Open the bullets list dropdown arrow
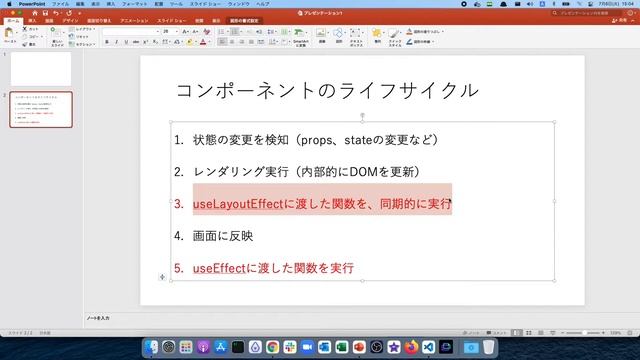The height and width of the screenshot is (360, 640). (x=227, y=31)
